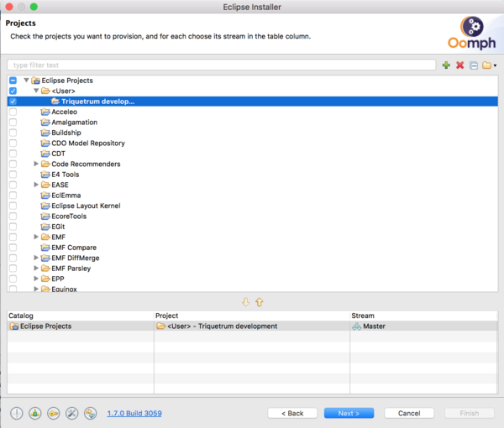
Task: Collapse the <User> tree node
Action: (x=36, y=91)
